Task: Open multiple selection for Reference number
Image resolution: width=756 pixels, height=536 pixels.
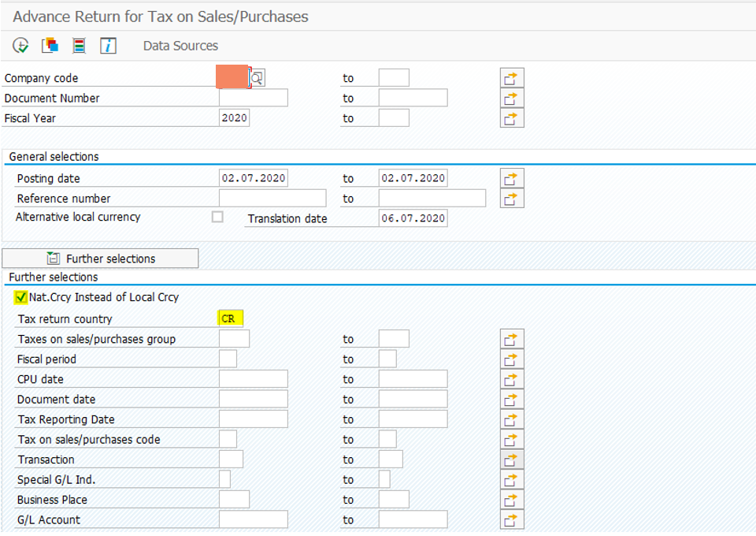Action: click(x=512, y=199)
